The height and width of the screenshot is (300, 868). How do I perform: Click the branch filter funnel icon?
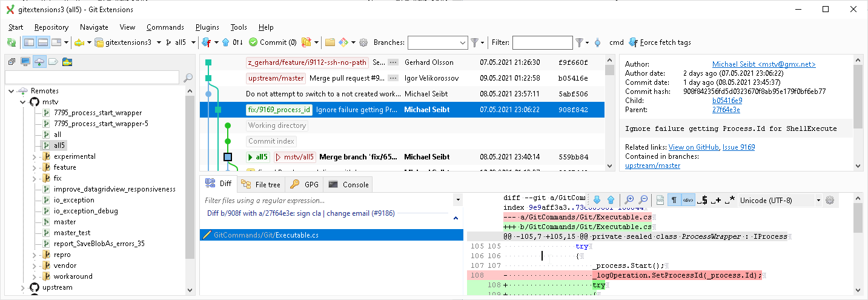[474, 42]
